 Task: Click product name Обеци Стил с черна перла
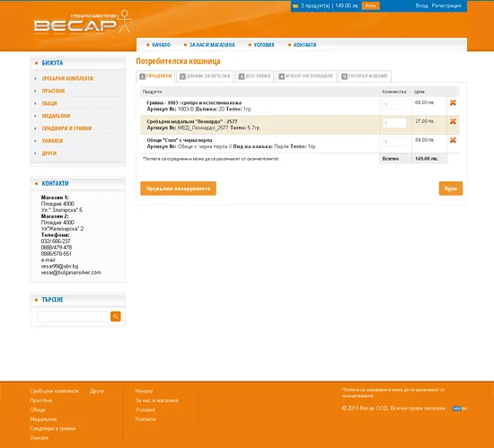[x=180, y=140]
